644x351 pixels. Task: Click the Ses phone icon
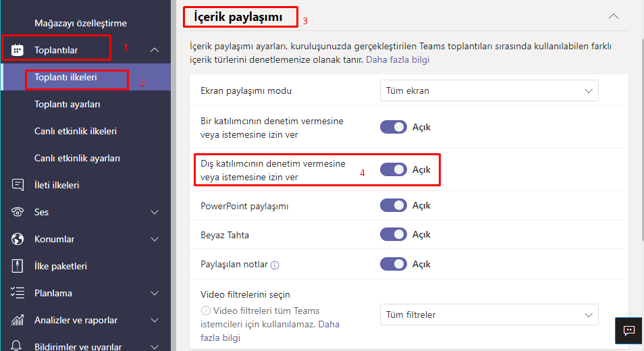(x=18, y=212)
